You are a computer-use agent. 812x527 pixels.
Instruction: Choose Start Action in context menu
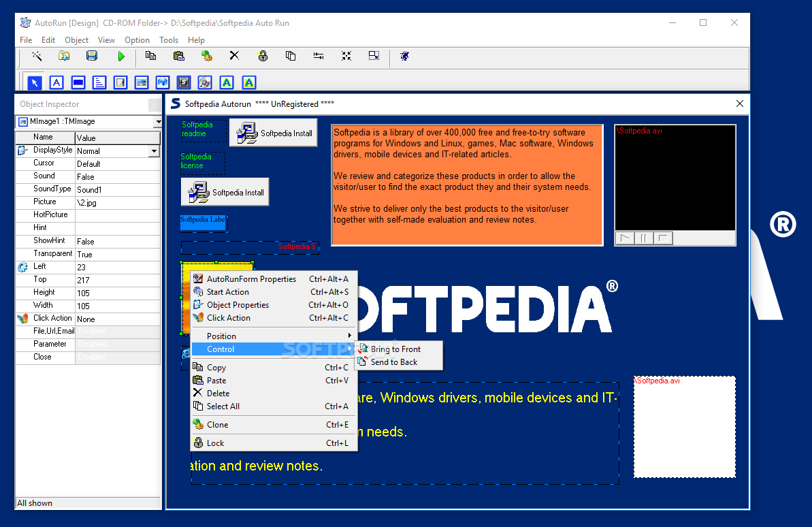[x=274, y=291]
